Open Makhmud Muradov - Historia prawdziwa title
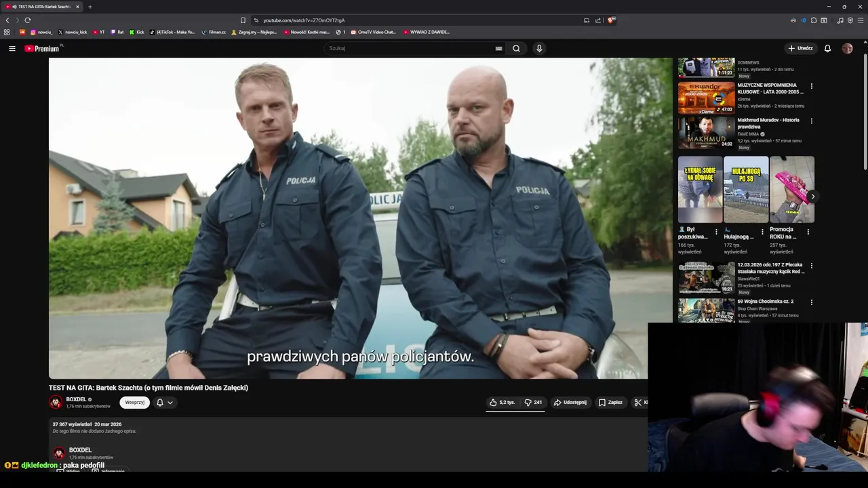 [768, 123]
